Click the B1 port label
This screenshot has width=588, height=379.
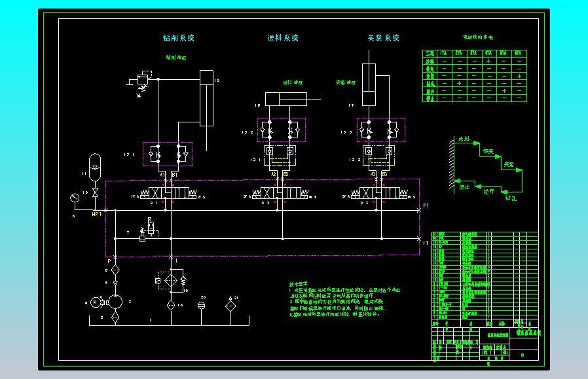pos(174,175)
